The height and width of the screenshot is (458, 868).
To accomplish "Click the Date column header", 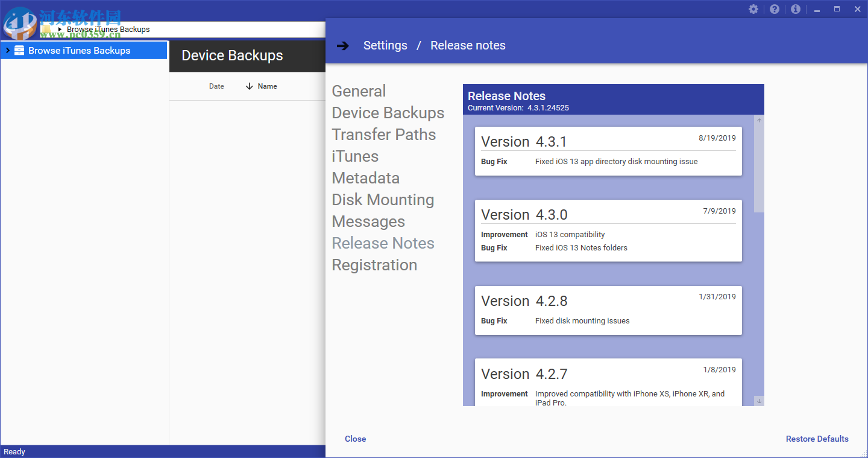I will 216,86.
